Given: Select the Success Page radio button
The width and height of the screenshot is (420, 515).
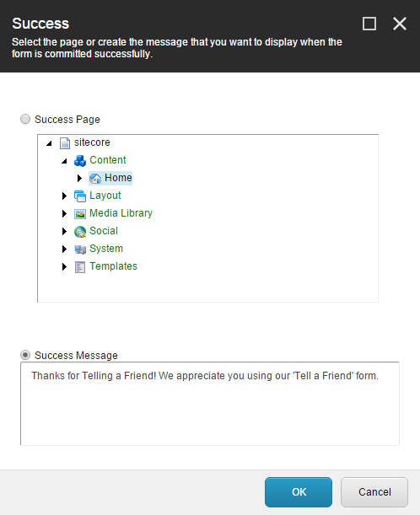Looking at the screenshot, I should tap(25, 119).
